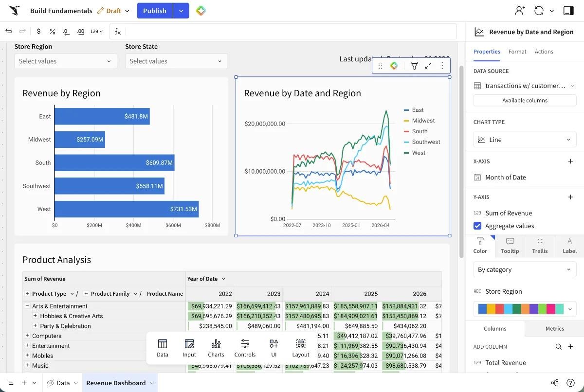Switch to the Metrics tab
The image size is (584, 392).
[x=554, y=329]
